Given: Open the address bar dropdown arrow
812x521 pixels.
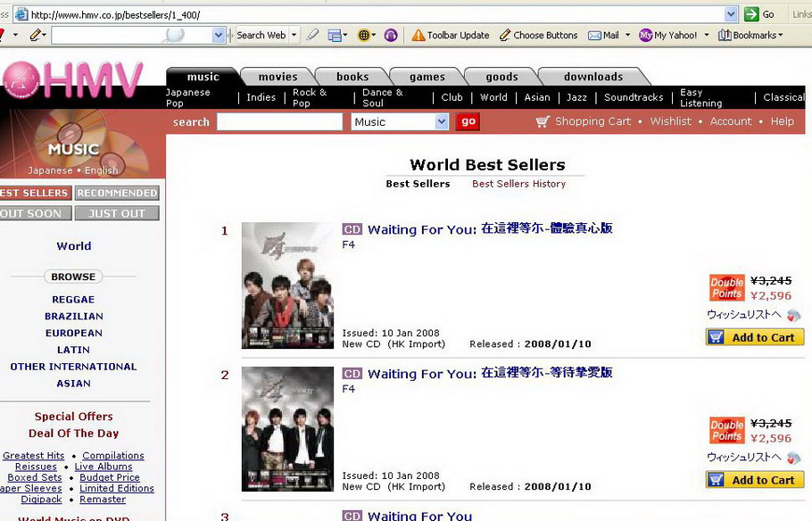Looking at the screenshot, I should (731, 14).
